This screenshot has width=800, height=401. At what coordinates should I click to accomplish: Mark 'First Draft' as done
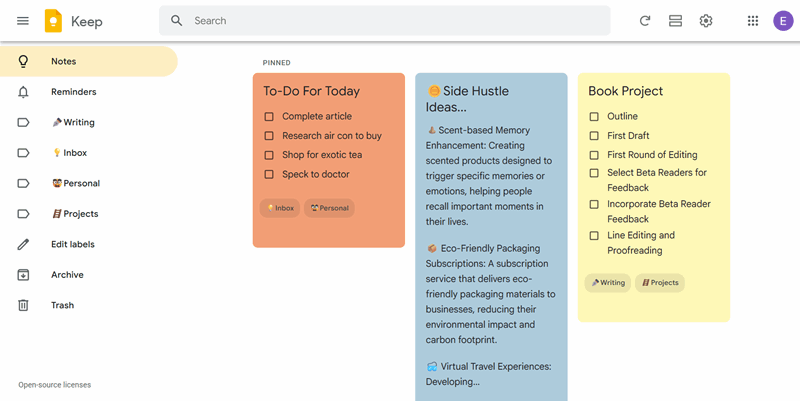point(594,136)
